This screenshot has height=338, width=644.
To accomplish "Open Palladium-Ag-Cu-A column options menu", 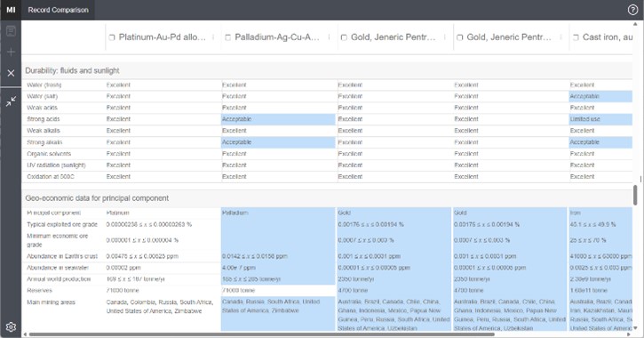I will 329,37.
